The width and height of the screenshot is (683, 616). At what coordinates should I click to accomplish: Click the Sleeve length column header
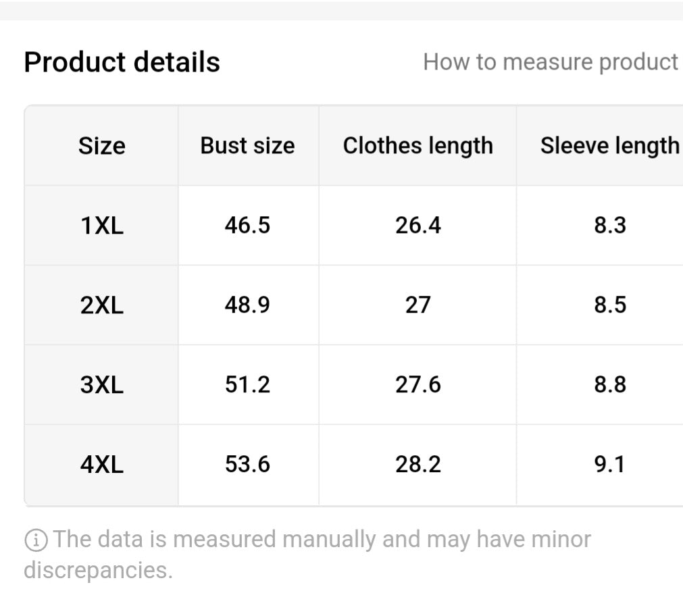[x=609, y=146]
